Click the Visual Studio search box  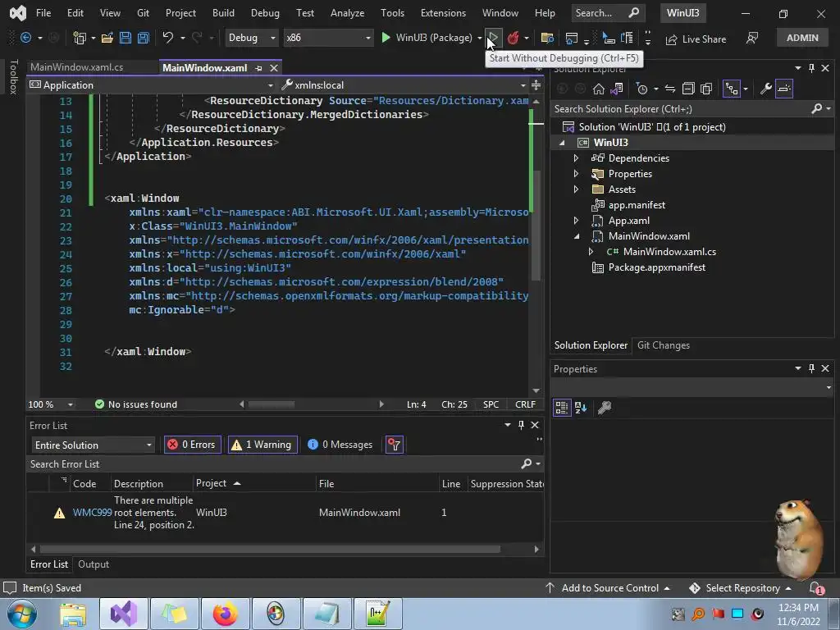606,13
